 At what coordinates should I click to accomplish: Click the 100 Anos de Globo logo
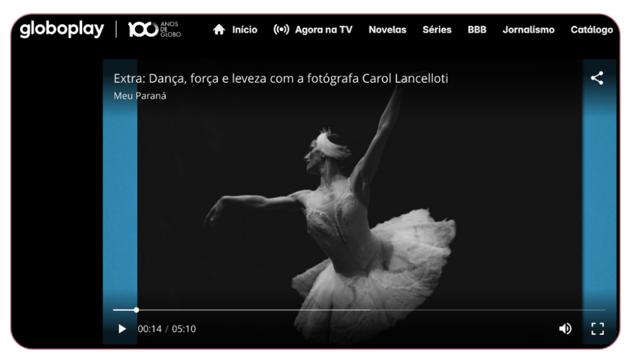coord(154,29)
